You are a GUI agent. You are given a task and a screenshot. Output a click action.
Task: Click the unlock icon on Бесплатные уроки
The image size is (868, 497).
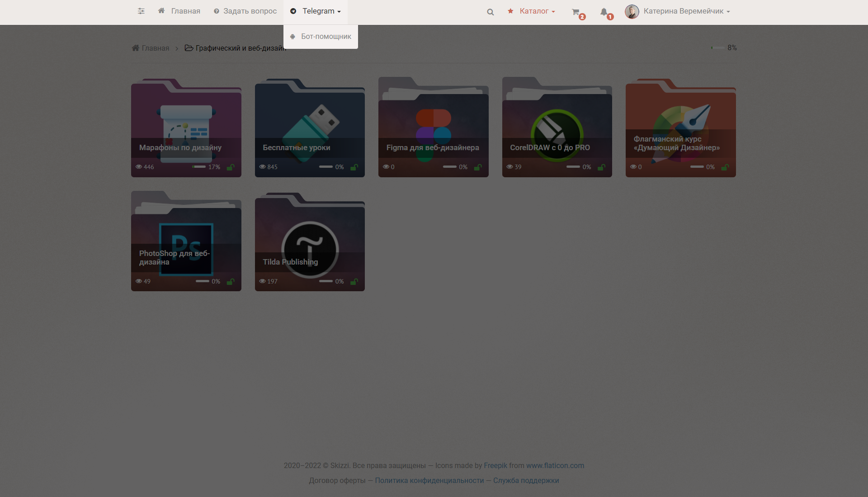point(354,167)
